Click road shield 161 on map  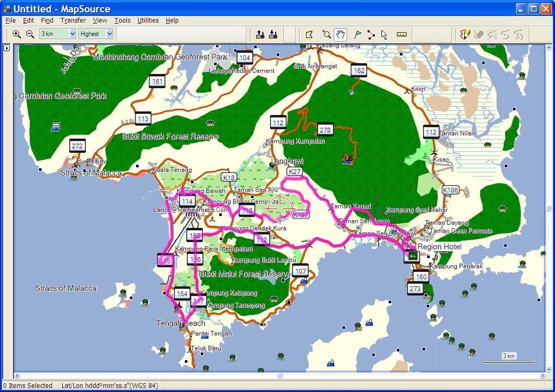(157, 82)
